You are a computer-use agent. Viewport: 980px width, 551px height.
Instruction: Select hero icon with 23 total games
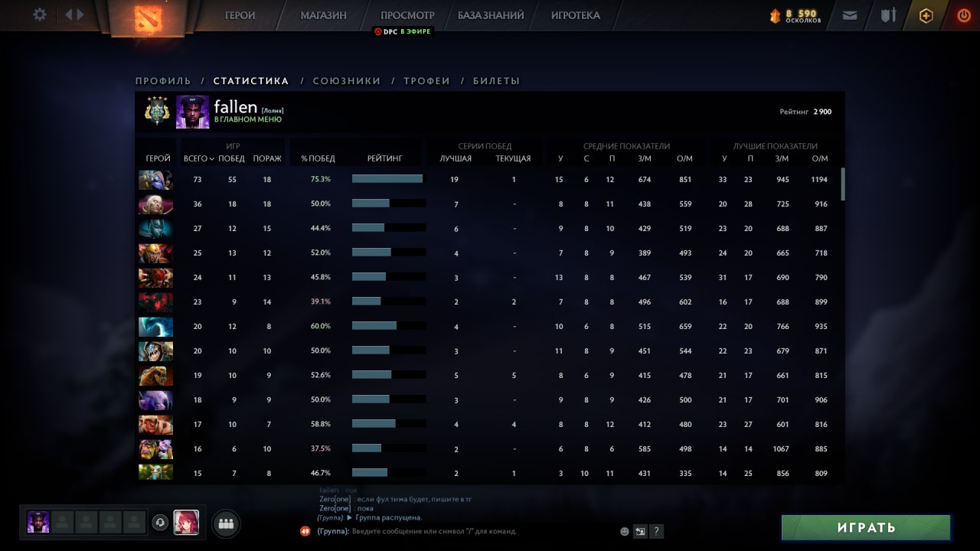point(155,302)
